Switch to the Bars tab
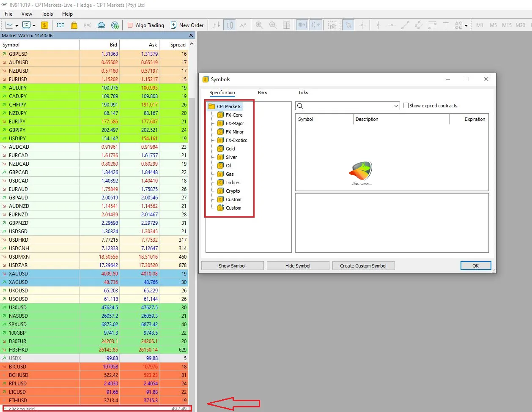The width and height of the screenshot is (532, 412). (x=262, y=93)
